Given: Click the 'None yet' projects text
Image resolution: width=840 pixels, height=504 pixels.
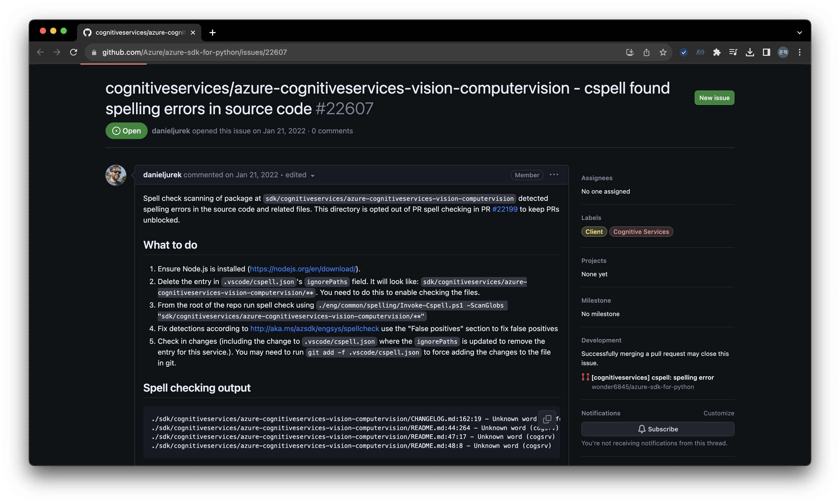Looking at the screenshot, I should (x=594, y=274).
